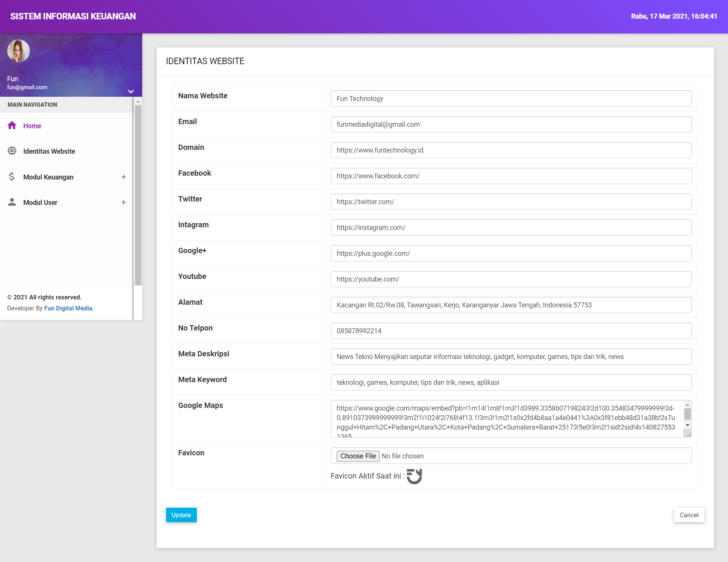Open the Fun Digital Media link
Image resolution: width=728 pixels, height=562 pixels.
[68, 308]
